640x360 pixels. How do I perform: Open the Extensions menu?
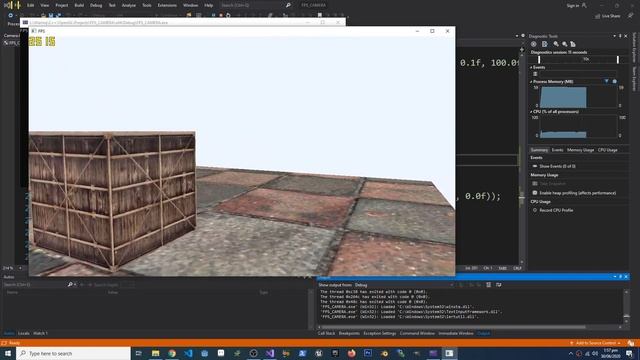click(167, 5)
